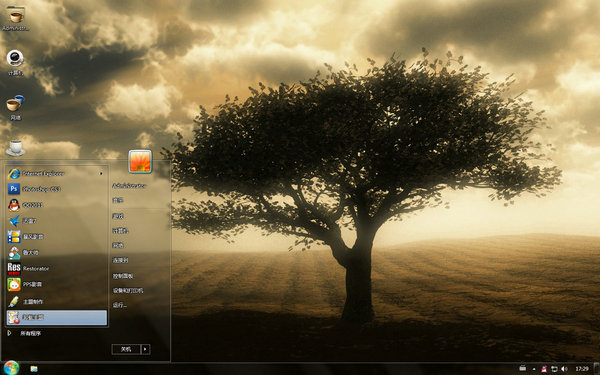
Task: Expand 所有程序 (All Programs)
Action: click(25, 333)
